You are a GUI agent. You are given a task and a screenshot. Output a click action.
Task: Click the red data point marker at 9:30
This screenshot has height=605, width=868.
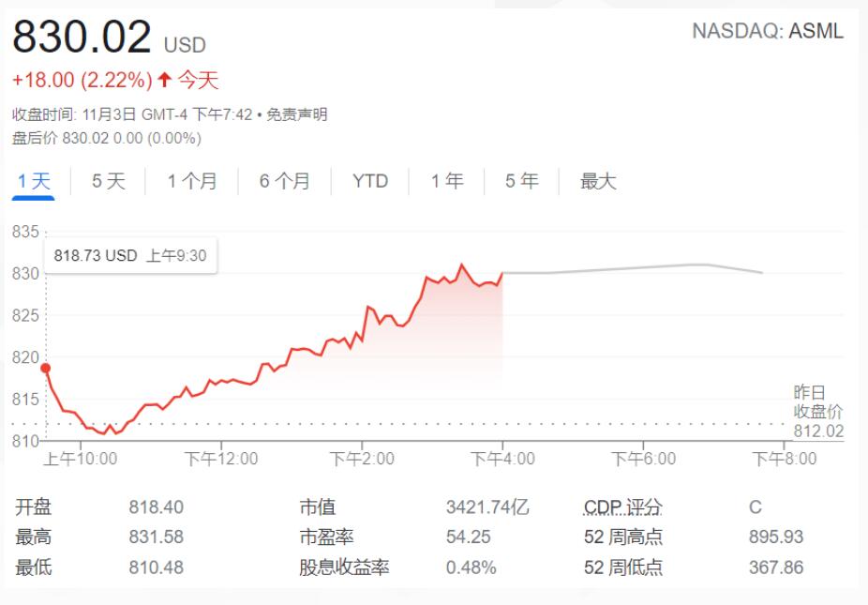45,368
